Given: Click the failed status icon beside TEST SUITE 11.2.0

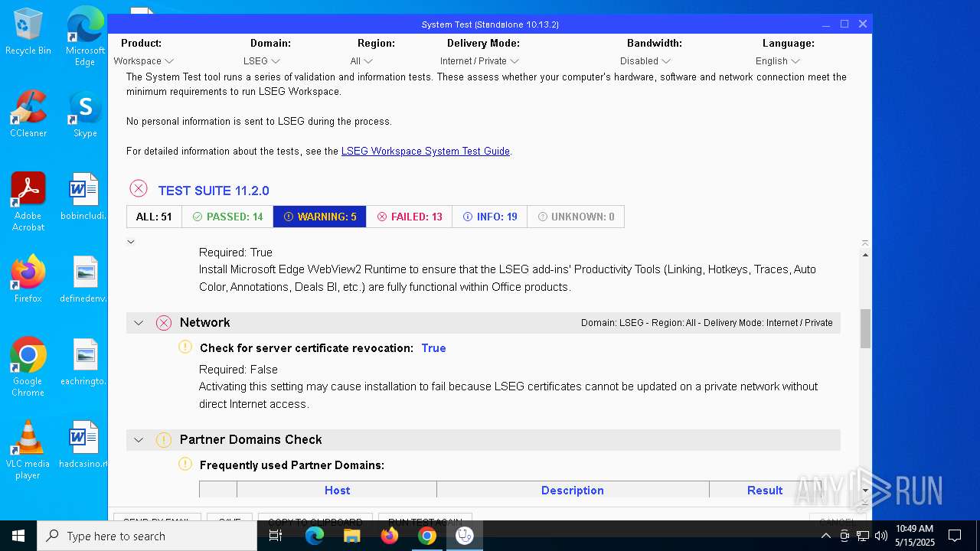Looking at the screenshot, I should click(x=139, y=189).
